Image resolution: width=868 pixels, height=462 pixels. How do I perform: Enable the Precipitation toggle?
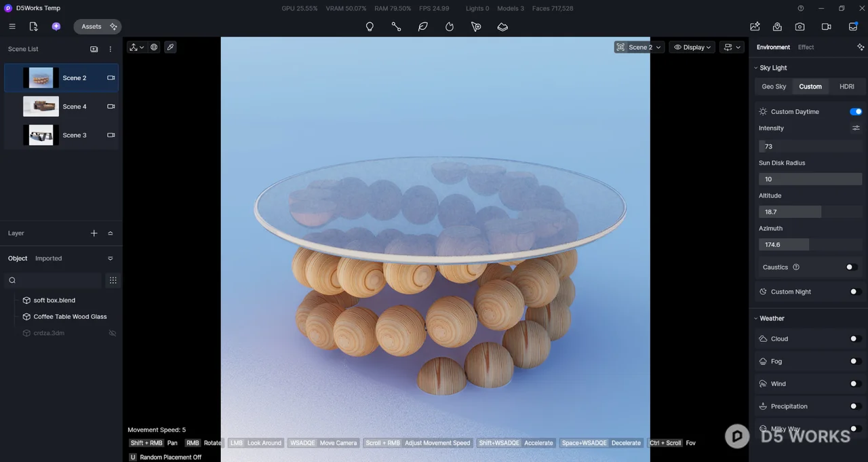tap(856, 406)
